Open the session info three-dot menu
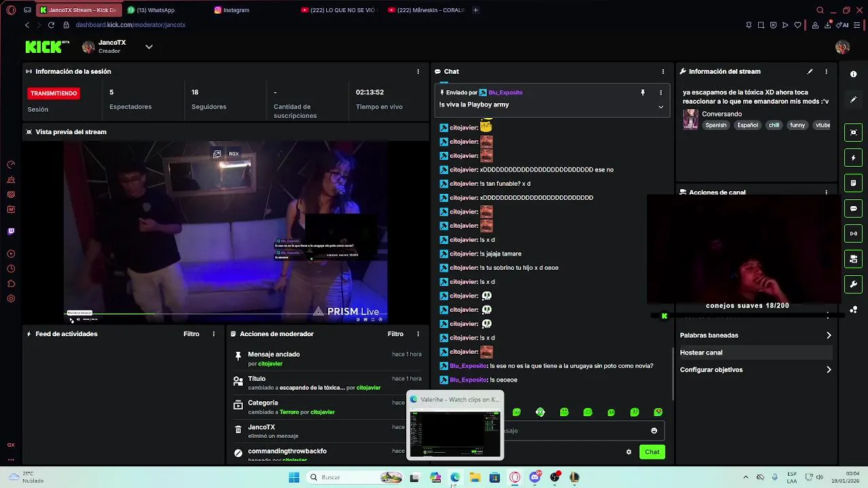 [x=418, y=71]
